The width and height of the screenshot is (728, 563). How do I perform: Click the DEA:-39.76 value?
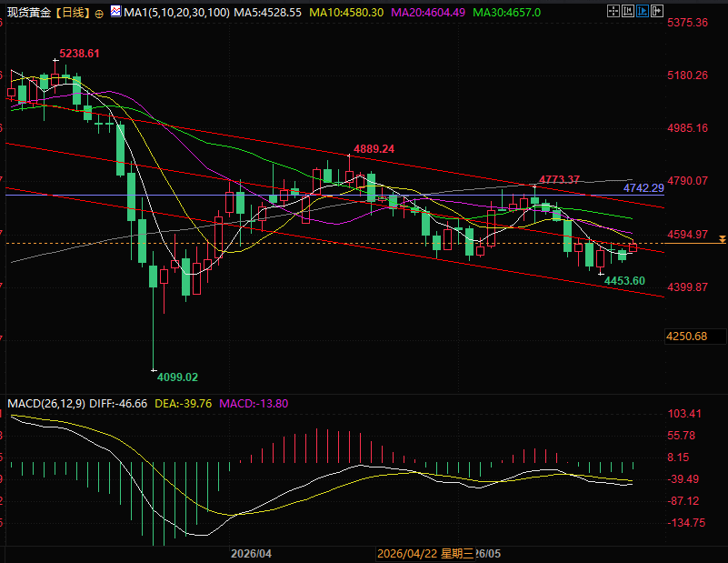point(183,404)
